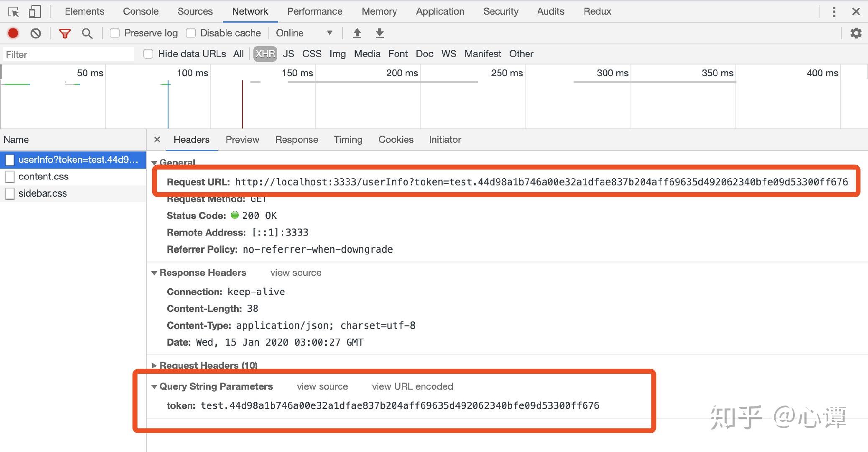The height and width of the screenshot is (452, 868).
Task: Open the network search magnifier icon
Action: pyautogui.click(x=87, y=33)
